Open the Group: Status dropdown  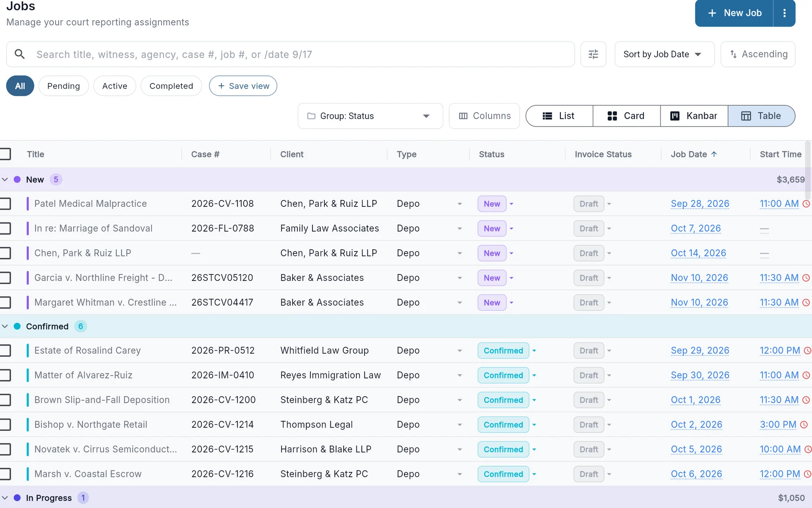point(370,116)
